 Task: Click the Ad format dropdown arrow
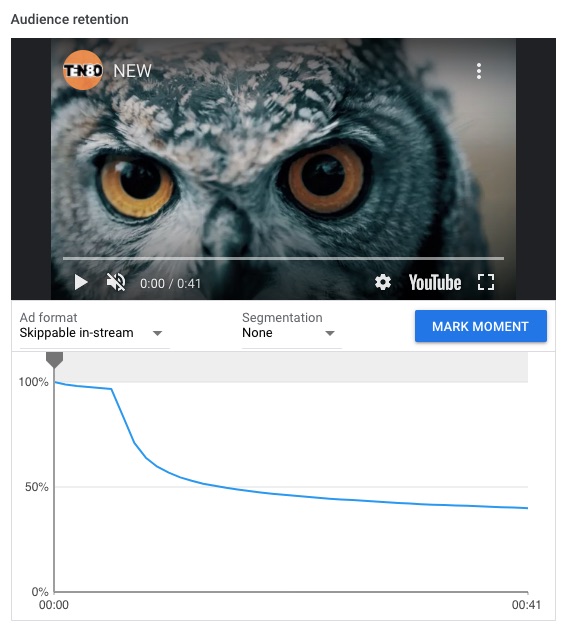pos(157,333)
